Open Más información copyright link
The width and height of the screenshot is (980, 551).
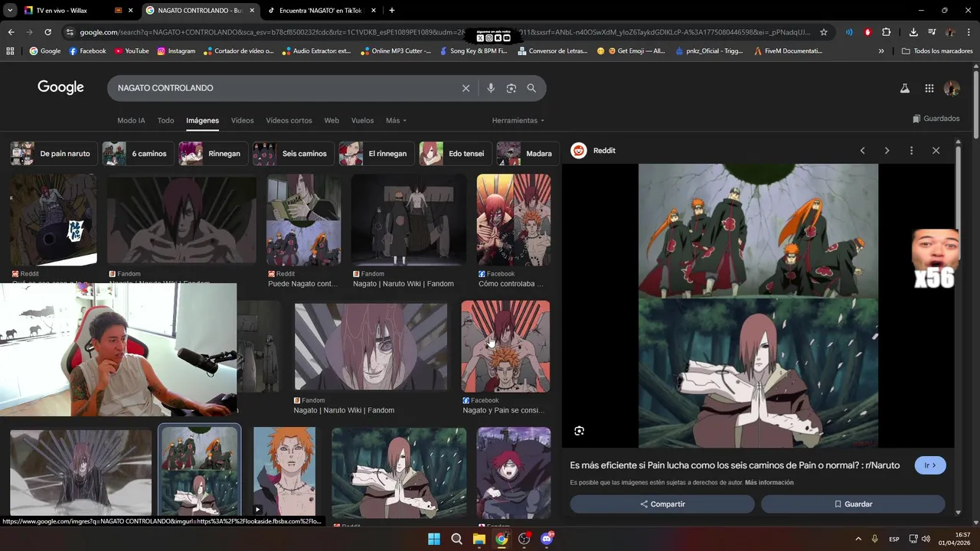[x=769, y=483]
